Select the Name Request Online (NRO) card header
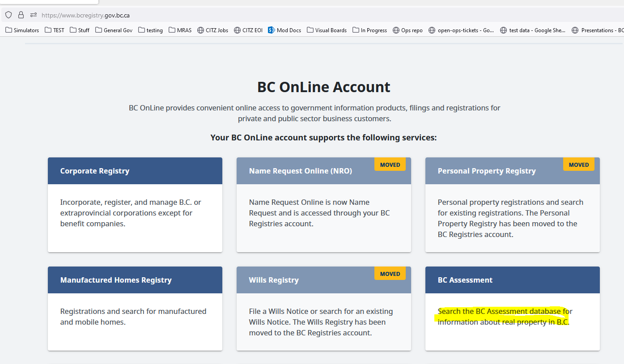The image size is (624, 364). [x=324, y=171]
